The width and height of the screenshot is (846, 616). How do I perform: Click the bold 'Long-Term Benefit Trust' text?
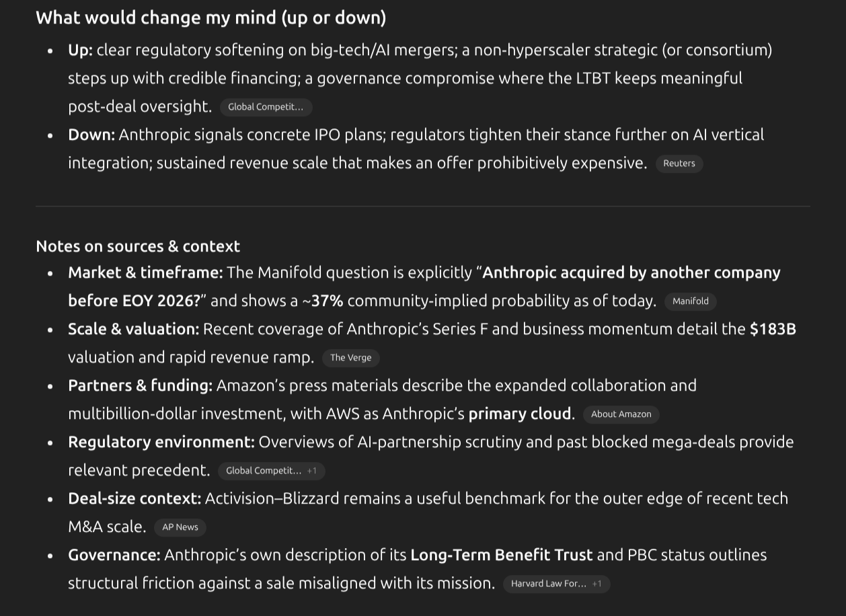(x=501, y=555)
